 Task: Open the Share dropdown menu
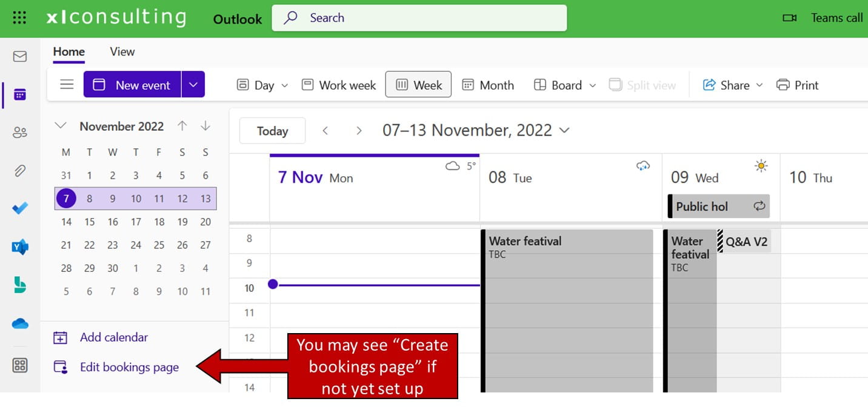pos(733,85)
